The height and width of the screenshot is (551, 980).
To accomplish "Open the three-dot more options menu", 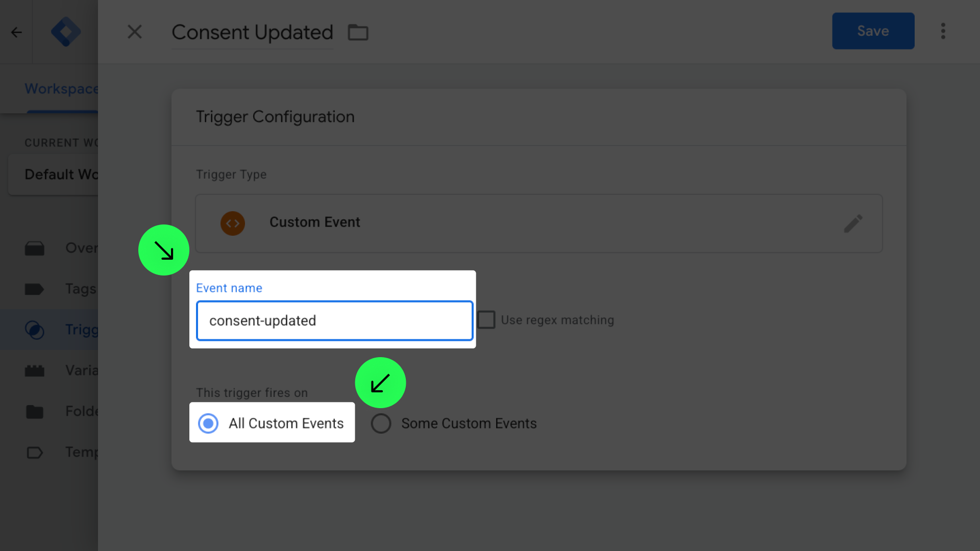I will pyautogui.click(x=943, y=31).
